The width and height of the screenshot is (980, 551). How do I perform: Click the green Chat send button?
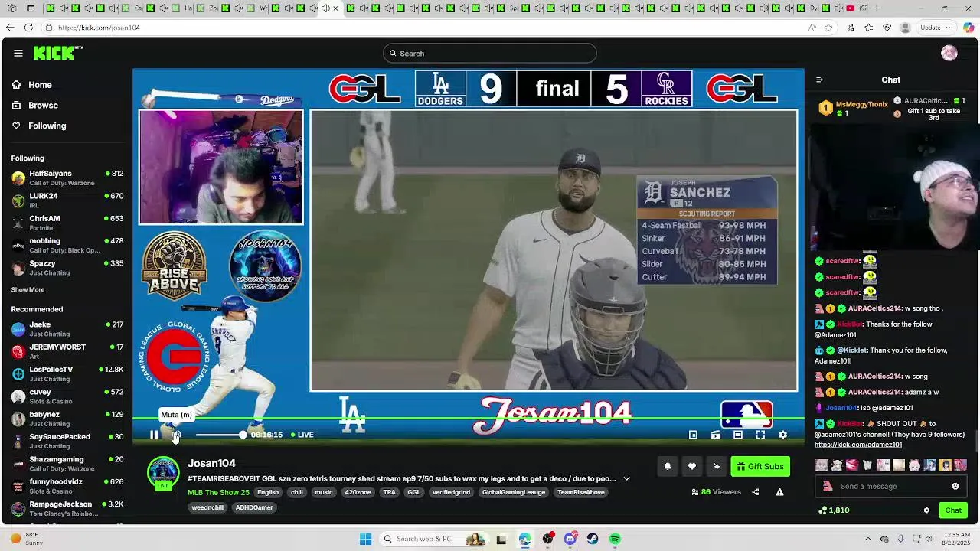click(953, 510)
